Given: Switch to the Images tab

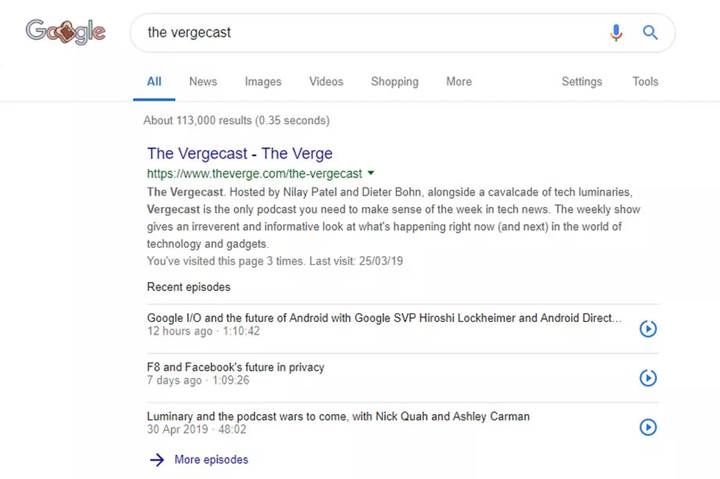Looking at the screenshot, I should click(x=263, y=82).
